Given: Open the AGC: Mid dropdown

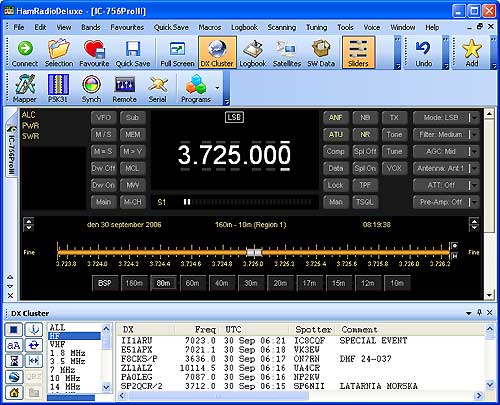Looking at the screenshot, I should pos(446,151).
